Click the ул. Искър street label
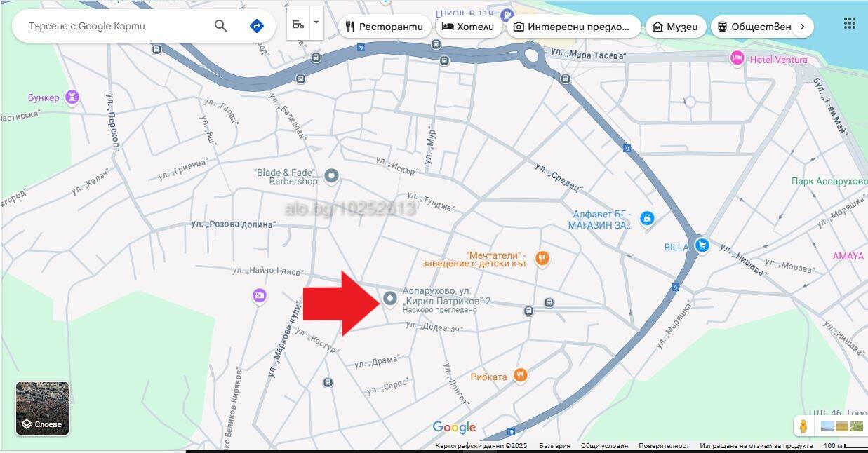868x453 pixels. pos(398,165)
